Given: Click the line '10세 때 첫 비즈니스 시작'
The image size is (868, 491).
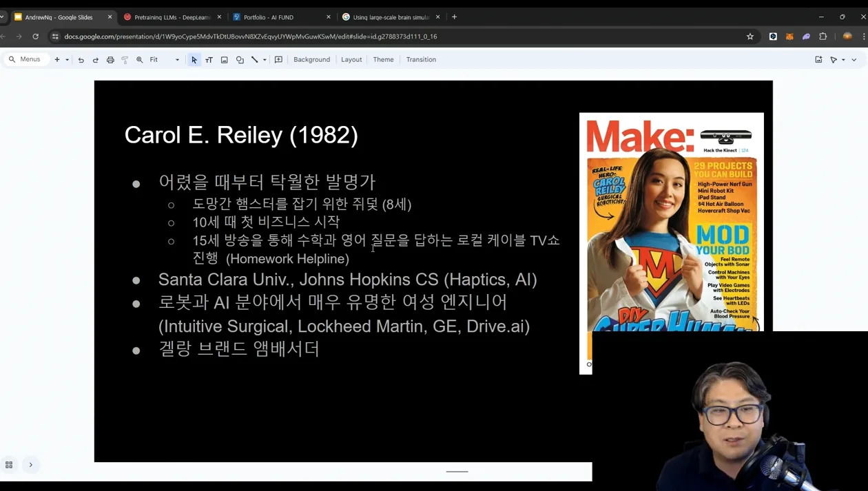Looking at the screenshot, I should (266, 222).
